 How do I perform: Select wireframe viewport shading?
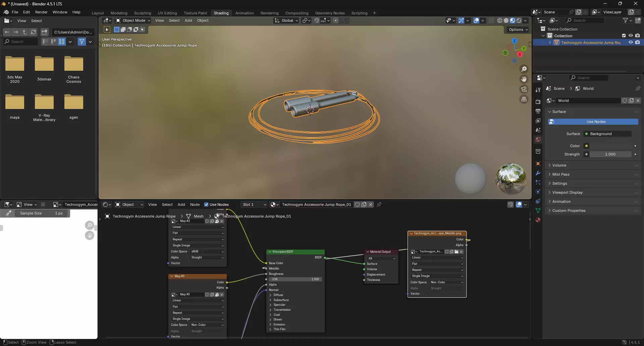click(x=500, y=20)
